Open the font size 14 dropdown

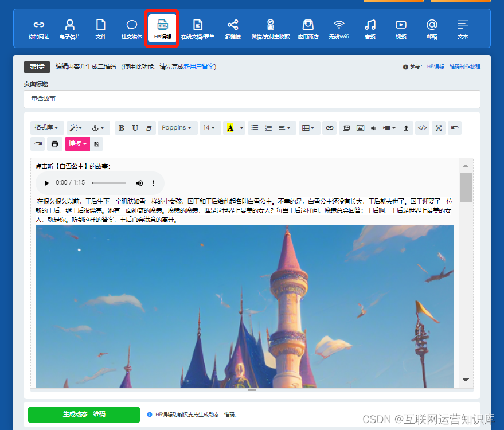click(210, 128)
